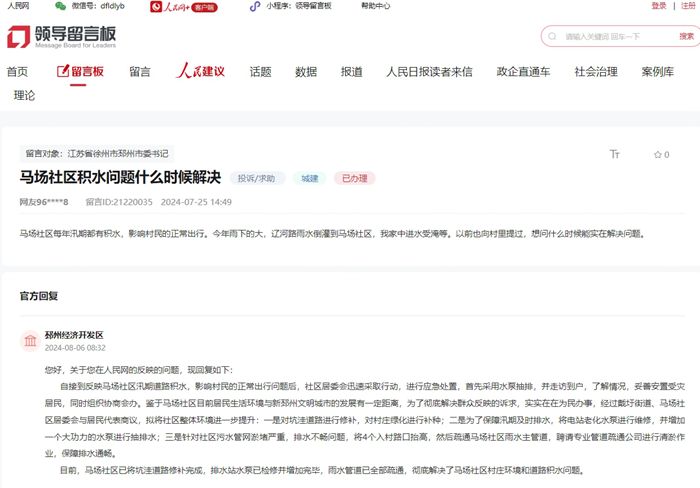Screen dimensions: 700x488
Task: Open the 首页 navigation tab
Action: tap(17, 71)
